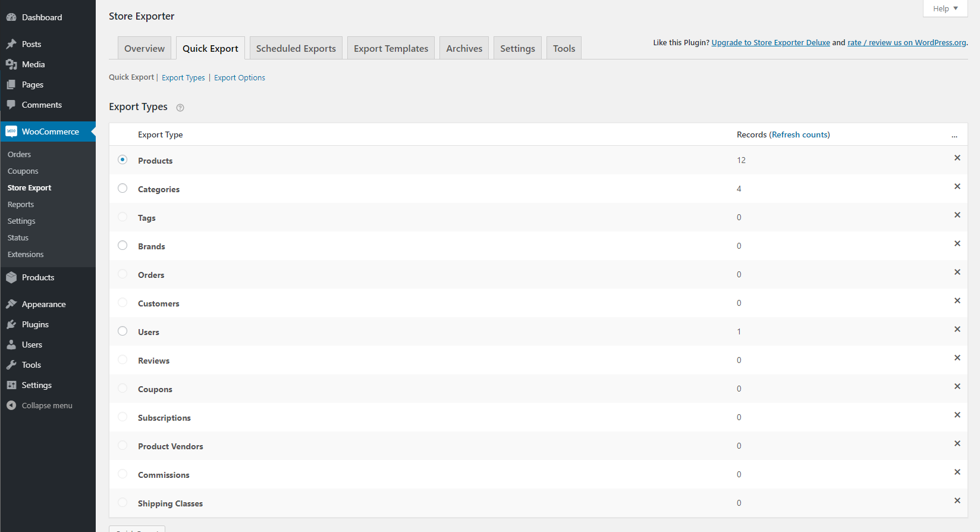Select the Categories export type radio
This screenshot has height=532, width=980.
[122, 188]
